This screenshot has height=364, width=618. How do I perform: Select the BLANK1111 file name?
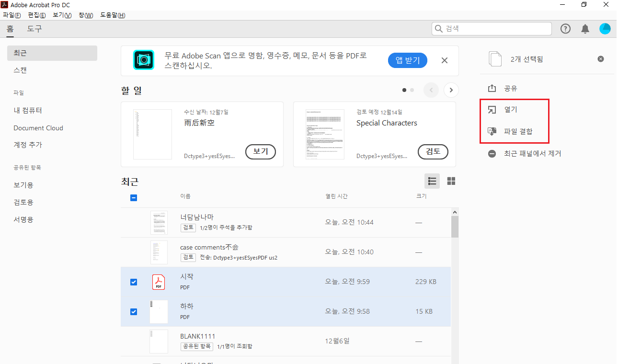pos(198,336)
